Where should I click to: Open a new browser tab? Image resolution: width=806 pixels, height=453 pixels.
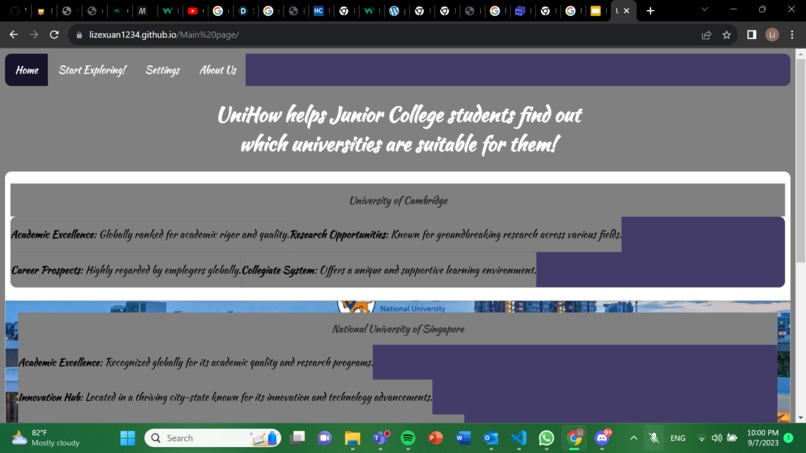tap(650, 10)
